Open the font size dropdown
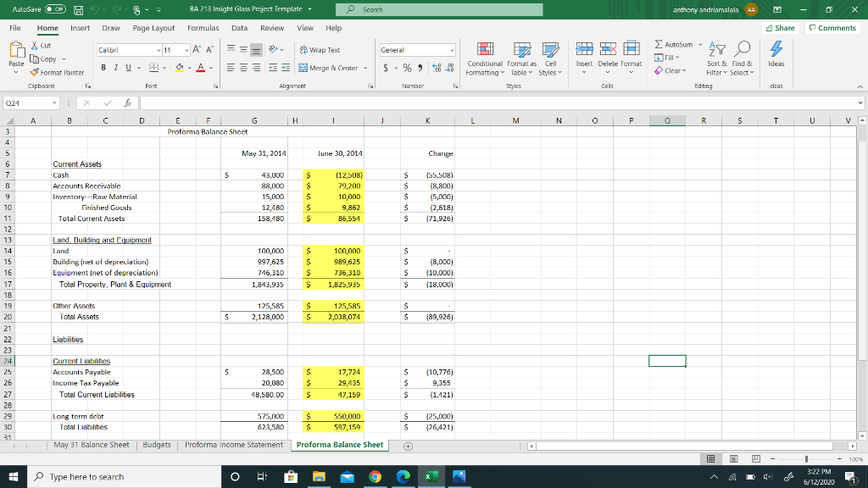Screen dimensions: 868x488 tap(186, 50)
